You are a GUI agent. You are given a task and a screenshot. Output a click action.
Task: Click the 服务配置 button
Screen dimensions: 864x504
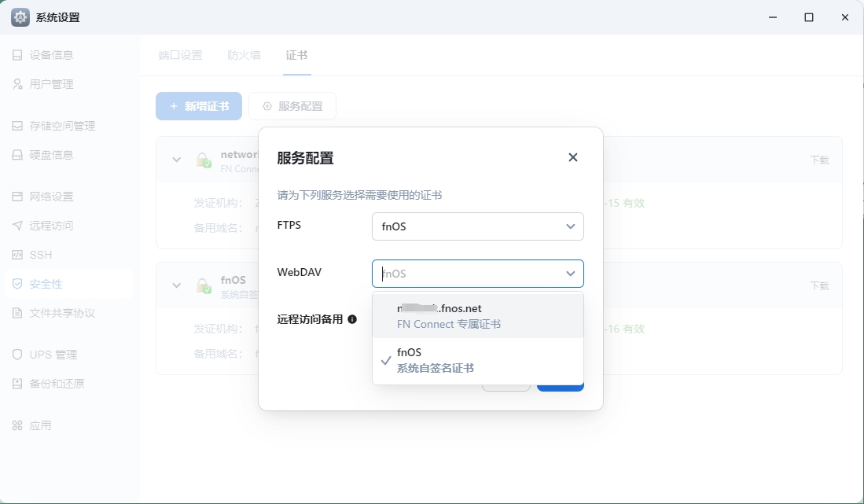(292, 106)
